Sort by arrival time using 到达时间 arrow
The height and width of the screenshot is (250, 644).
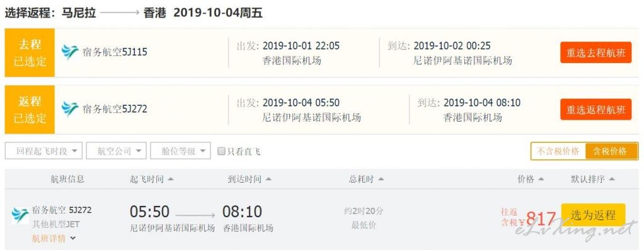tap(268, 179)
